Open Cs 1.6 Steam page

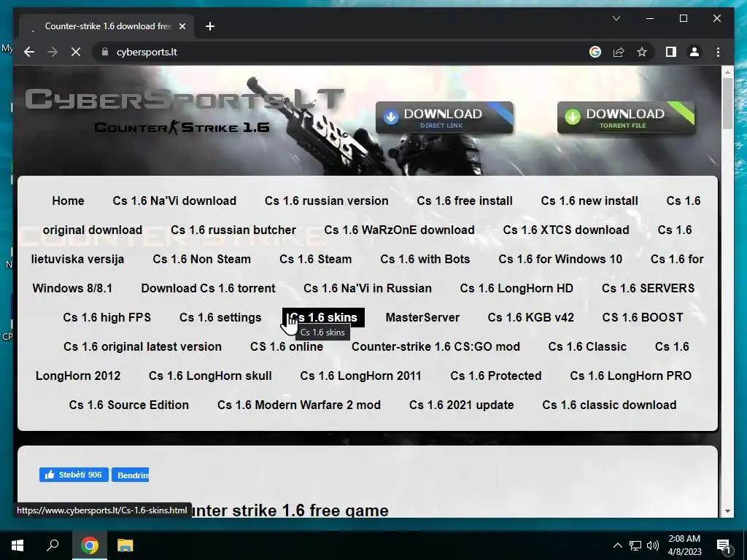[315, 259]
